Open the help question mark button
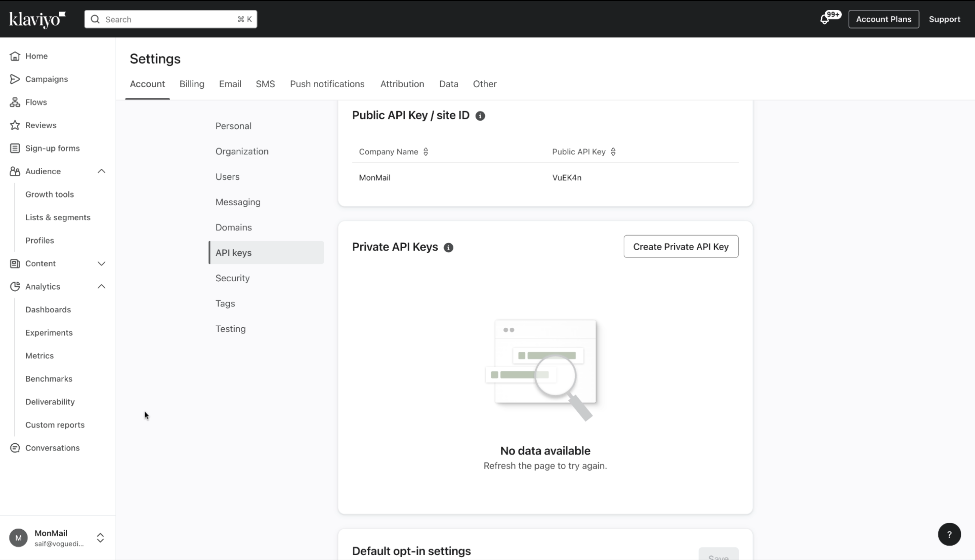Screen dimensions: 975x560 tap(950, 534)
